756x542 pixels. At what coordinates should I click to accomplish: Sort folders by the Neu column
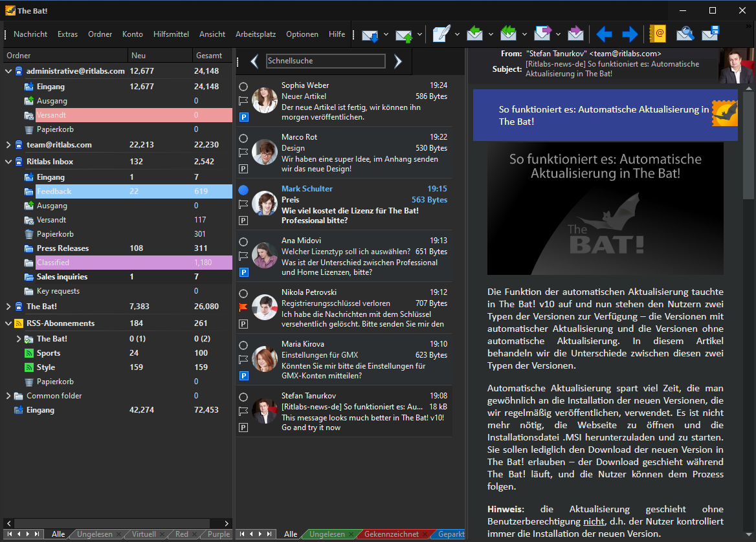click(160, 56)
